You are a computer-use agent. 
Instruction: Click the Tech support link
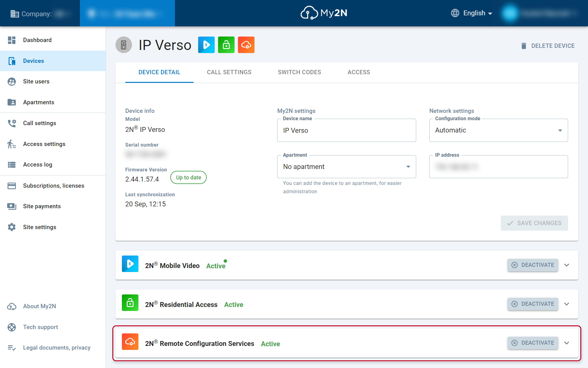point(40,327)
